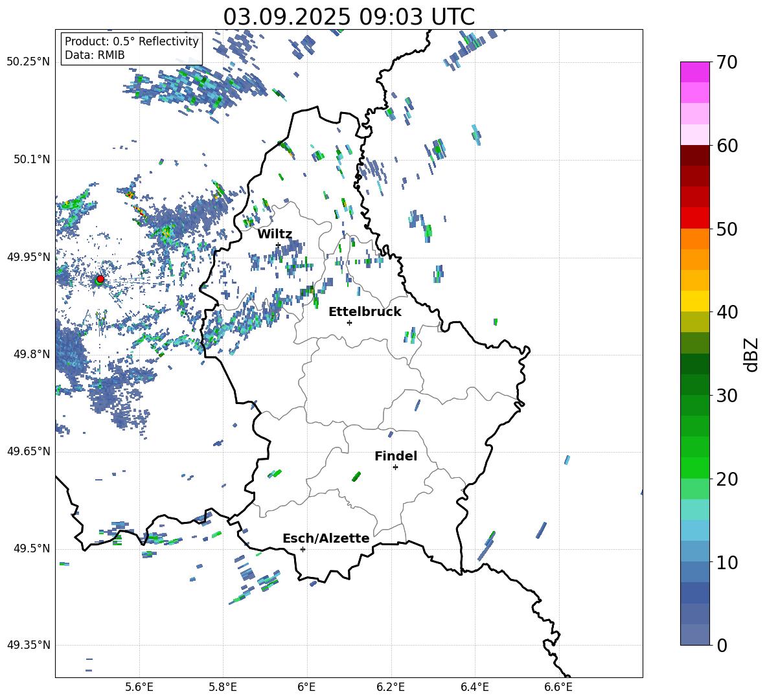Click the 6.4°E longitude label
The image size is (767, 700).
474,687
